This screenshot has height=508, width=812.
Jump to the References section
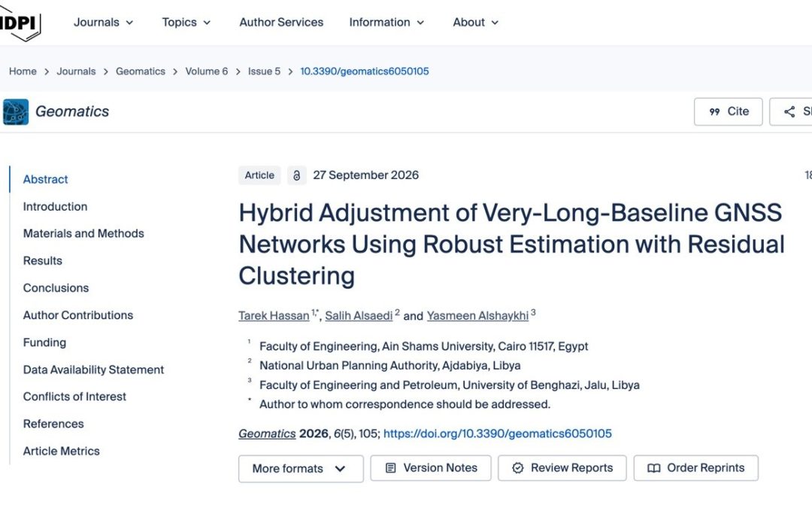coord(53,424)
